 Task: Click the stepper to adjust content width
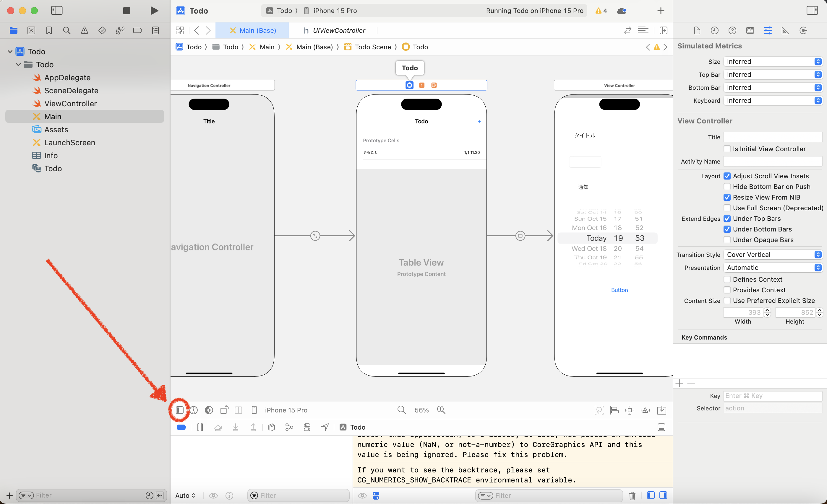[x=767, y=312]
